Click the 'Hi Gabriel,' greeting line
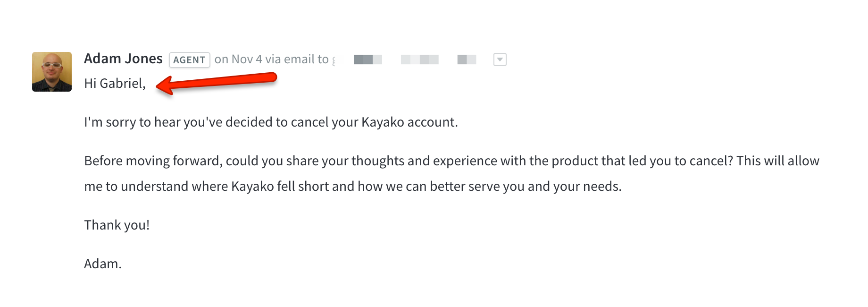This screenshot has width=868, height=307. [115, 84]
